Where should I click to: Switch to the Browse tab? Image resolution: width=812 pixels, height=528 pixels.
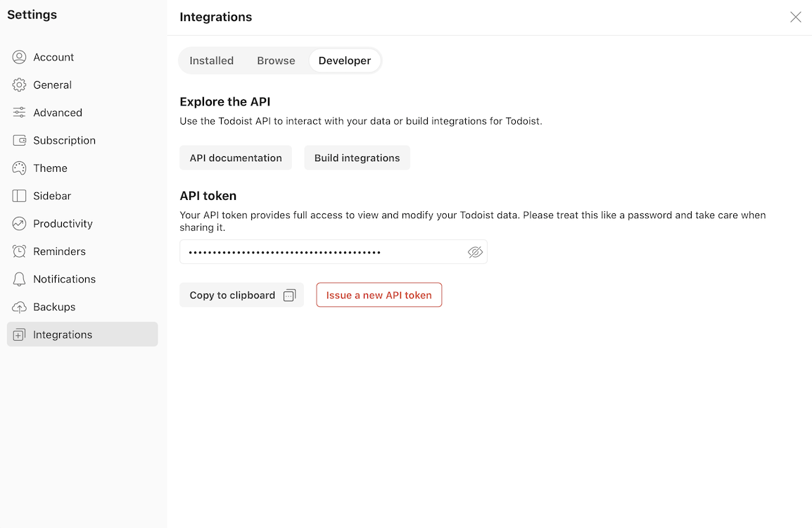(276, 61)
